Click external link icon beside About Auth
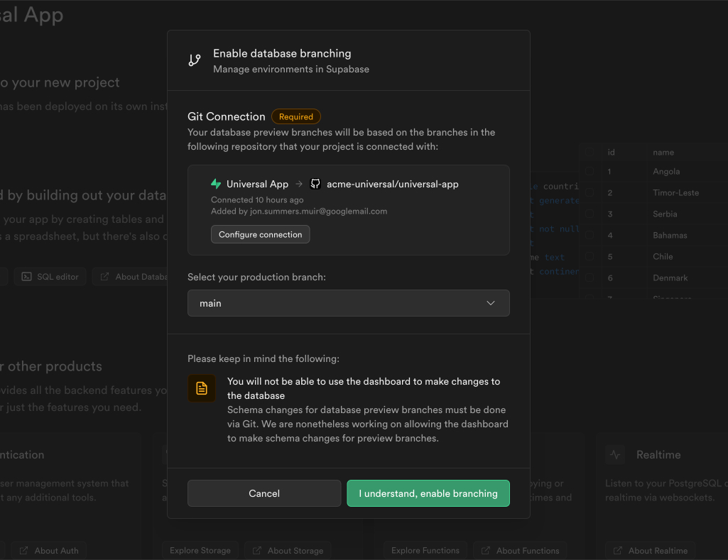The image size is (728, 560). [x=23, y=550]
